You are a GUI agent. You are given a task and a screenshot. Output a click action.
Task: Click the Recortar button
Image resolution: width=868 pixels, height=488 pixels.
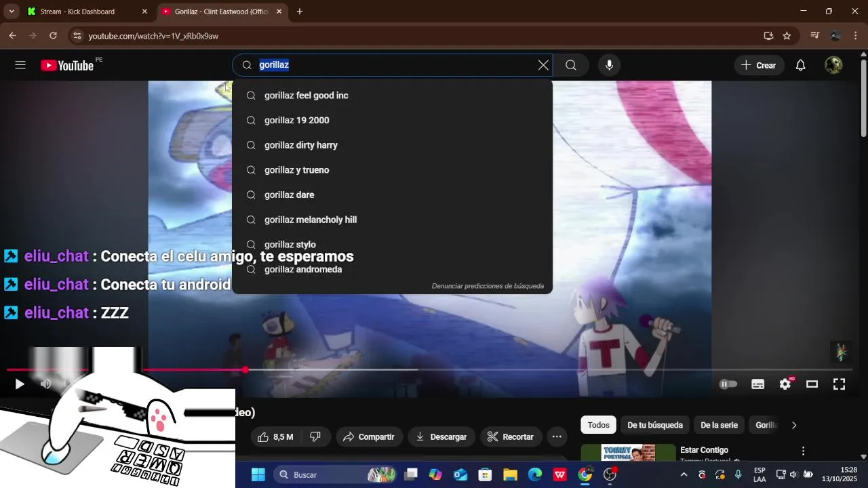(x=511, y=437)
